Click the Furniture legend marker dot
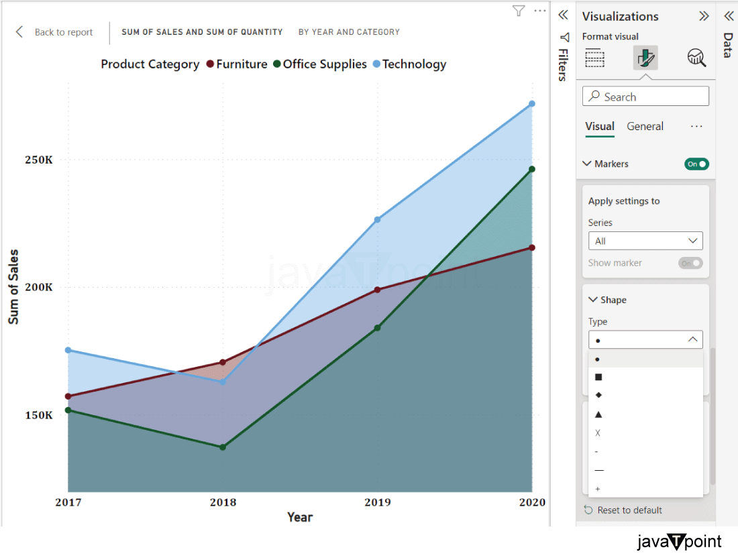 coord(211,64)
